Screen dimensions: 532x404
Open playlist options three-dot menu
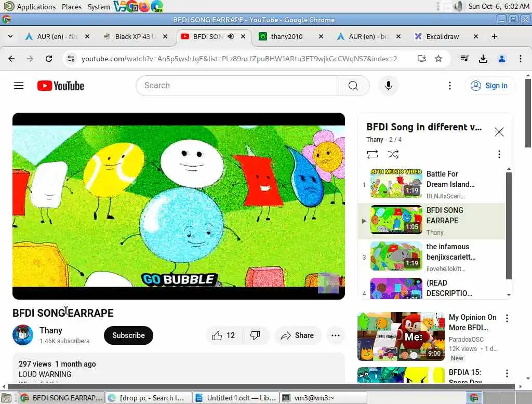[x=499, y=154]
